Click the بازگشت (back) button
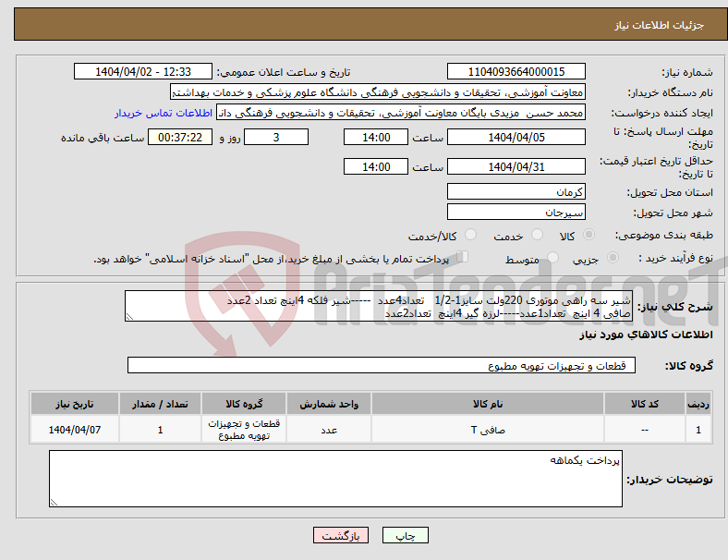 [x=341, y=535]
